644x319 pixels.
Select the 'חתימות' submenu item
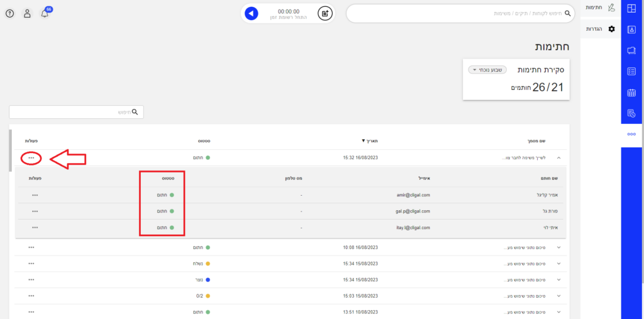pos(600,8)
